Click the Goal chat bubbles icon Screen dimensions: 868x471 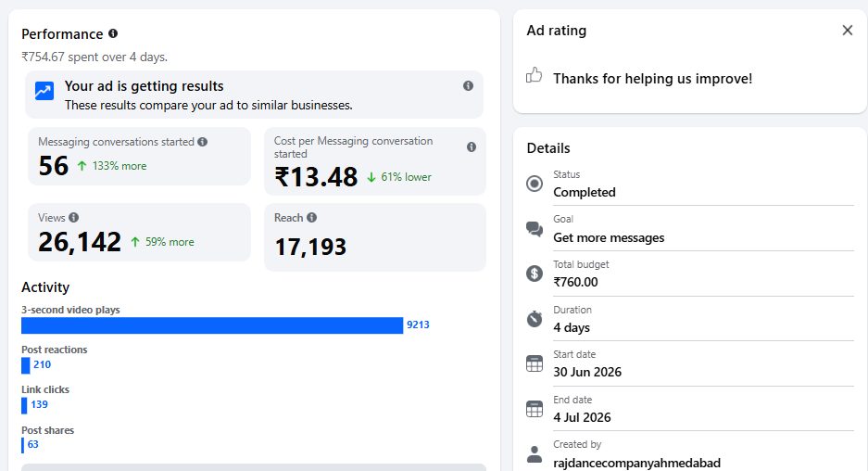535,228
